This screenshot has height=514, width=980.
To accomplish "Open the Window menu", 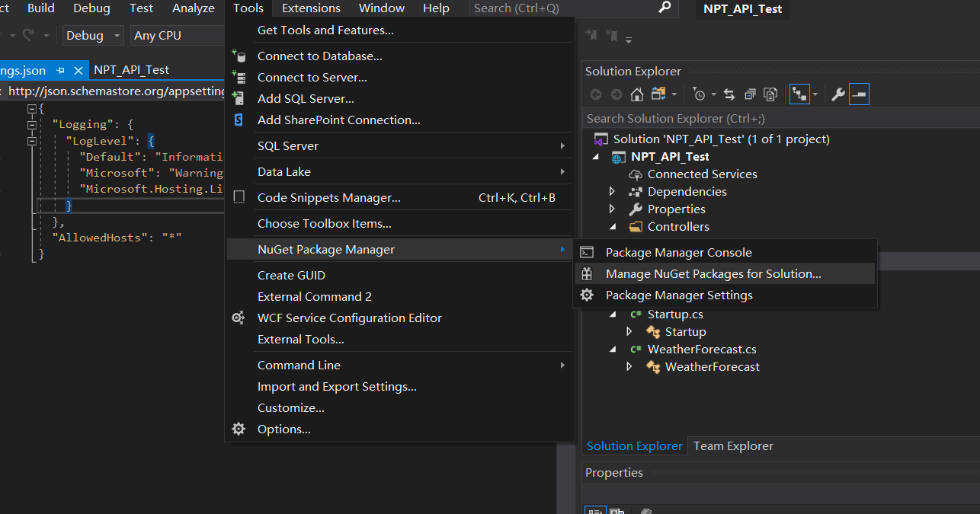I will 382,8.
